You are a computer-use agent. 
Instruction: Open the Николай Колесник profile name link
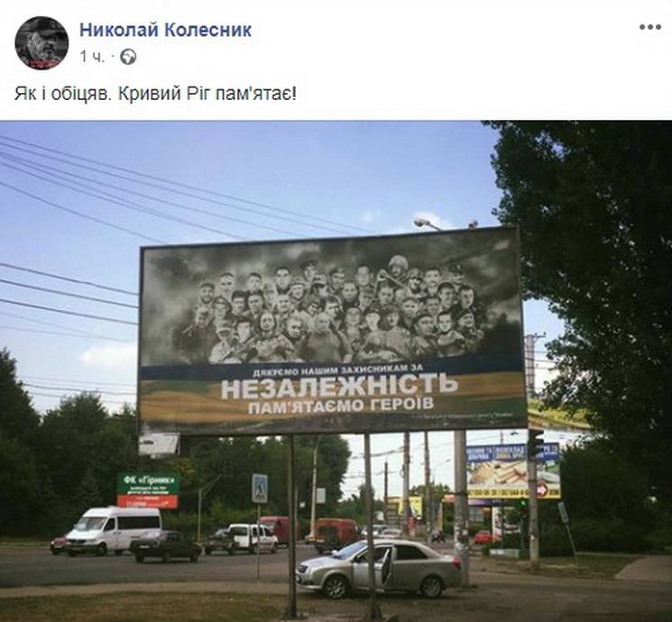point(165,30)
